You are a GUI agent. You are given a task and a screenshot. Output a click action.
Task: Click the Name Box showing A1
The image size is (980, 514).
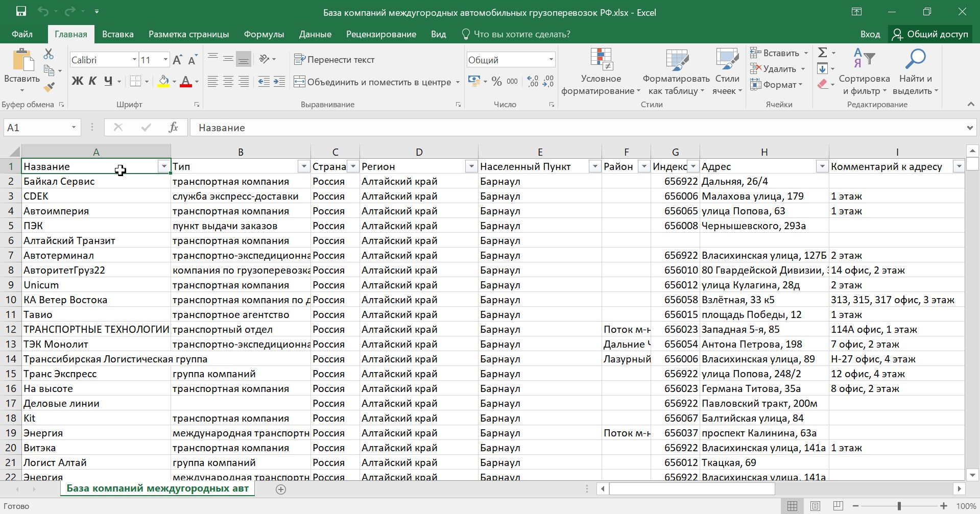[36, 128]
